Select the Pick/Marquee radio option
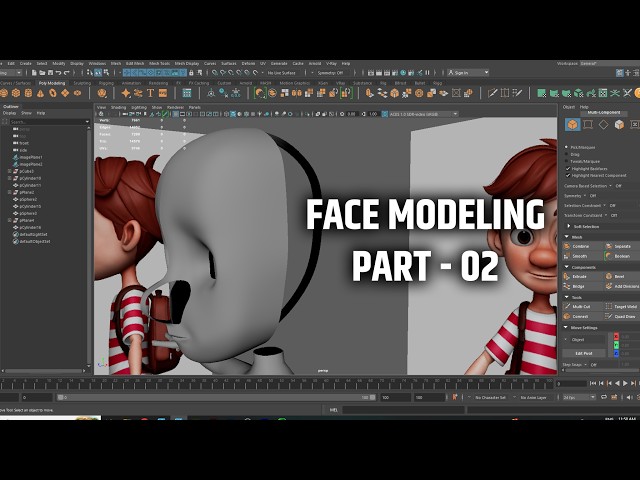The width and height of the screenshot is (640, 480). click(x=567, y=147)
